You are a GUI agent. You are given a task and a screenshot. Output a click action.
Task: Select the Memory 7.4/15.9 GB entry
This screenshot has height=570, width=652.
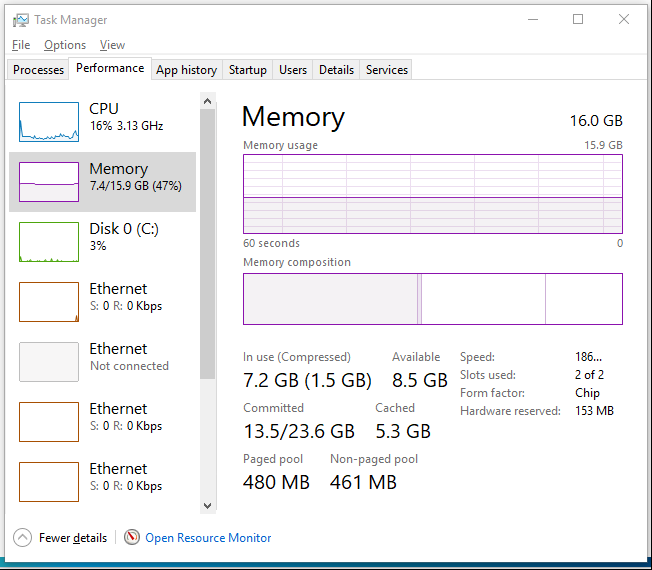102,182
